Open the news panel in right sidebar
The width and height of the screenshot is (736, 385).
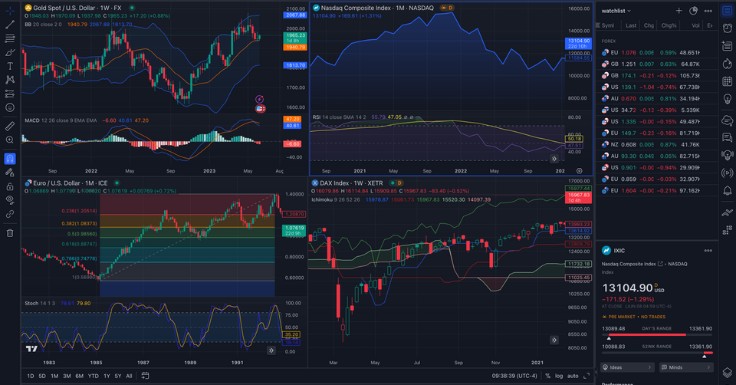(727, 46)
